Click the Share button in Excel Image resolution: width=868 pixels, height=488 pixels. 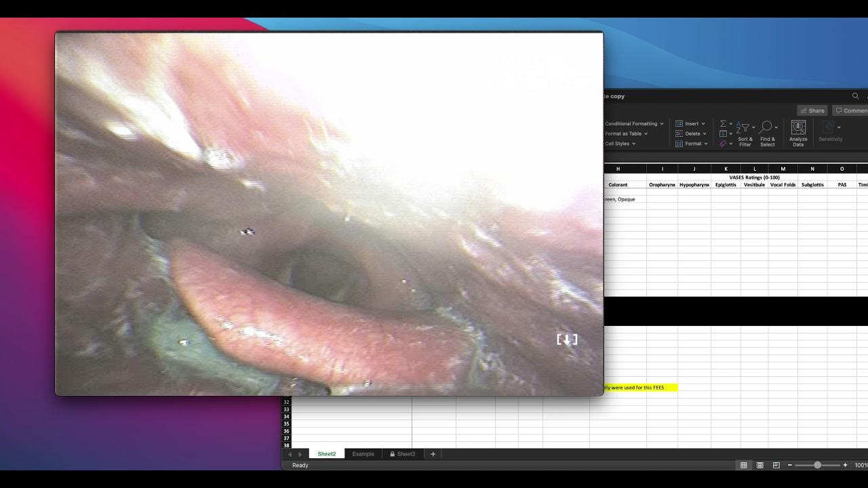click(812, 110)
